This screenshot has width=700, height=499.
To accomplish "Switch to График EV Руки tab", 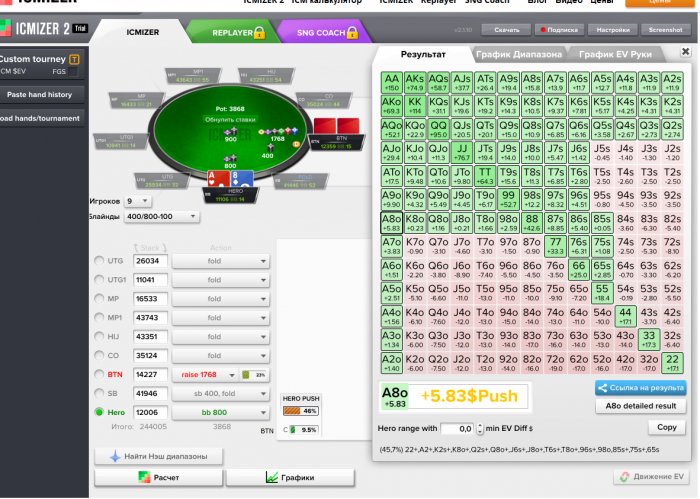I will pyautogui.click(x=615, y=54).
